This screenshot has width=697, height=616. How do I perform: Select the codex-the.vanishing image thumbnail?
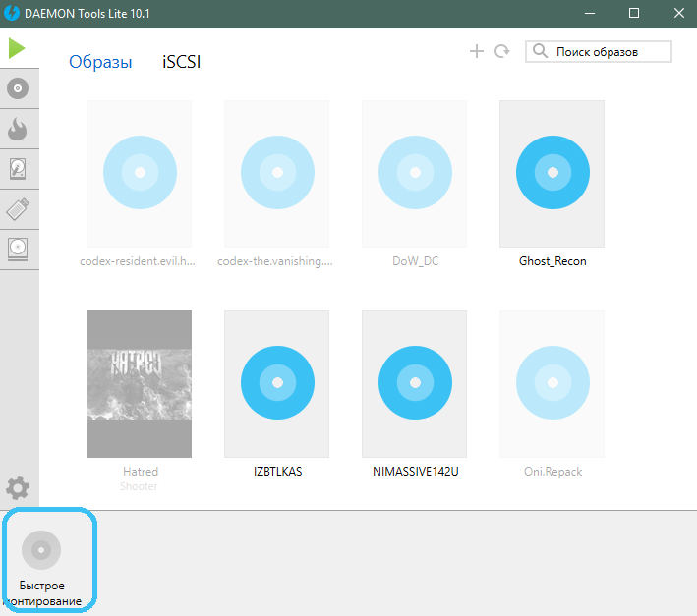(x=277, y=174)
